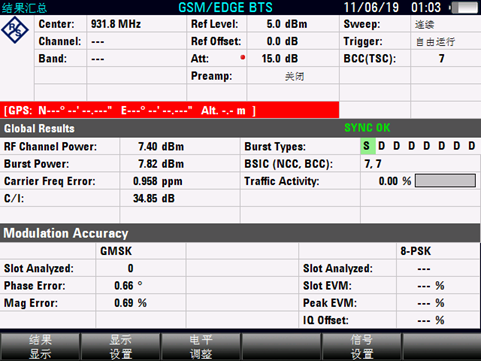Image resolution: width=481 pixels, height=361 pixels.
Task: Click the red GPS status bar
Action: click(169, 110)
